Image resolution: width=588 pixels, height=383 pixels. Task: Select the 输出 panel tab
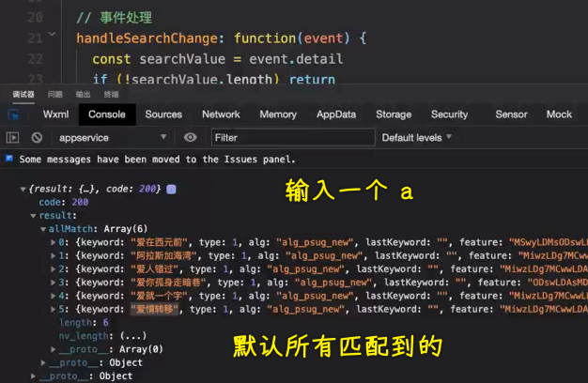pyautogui.click(x=83, y=95)
